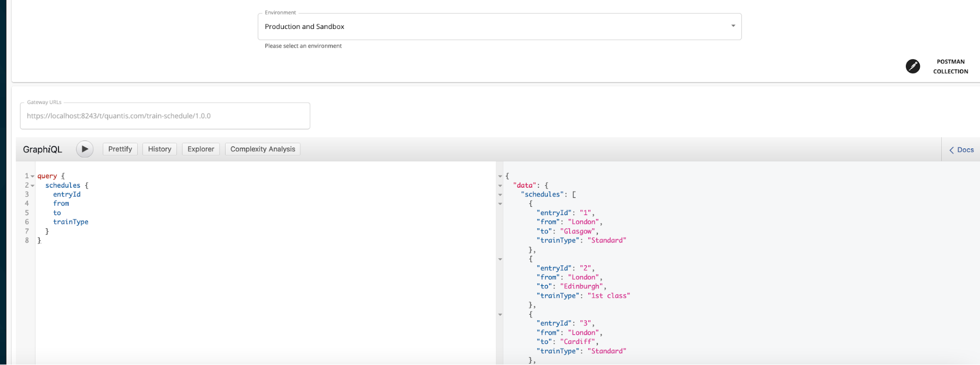Viewport: 980px width, 365px height.
Task: Collapse the schedules block fold arrow on line 2
Action: [32, 186]
